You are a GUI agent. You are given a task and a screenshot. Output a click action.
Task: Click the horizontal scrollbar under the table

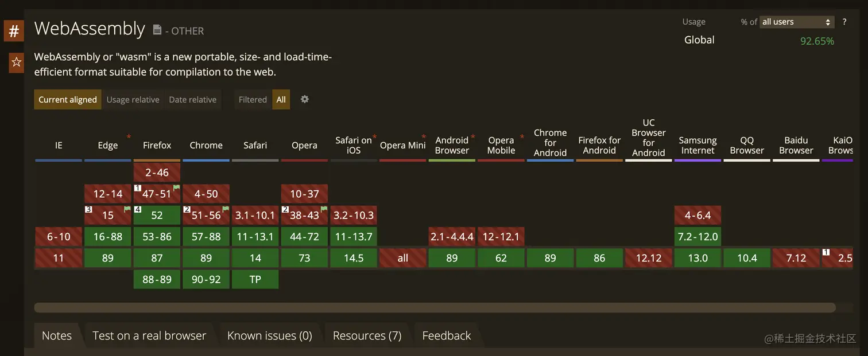435,308
